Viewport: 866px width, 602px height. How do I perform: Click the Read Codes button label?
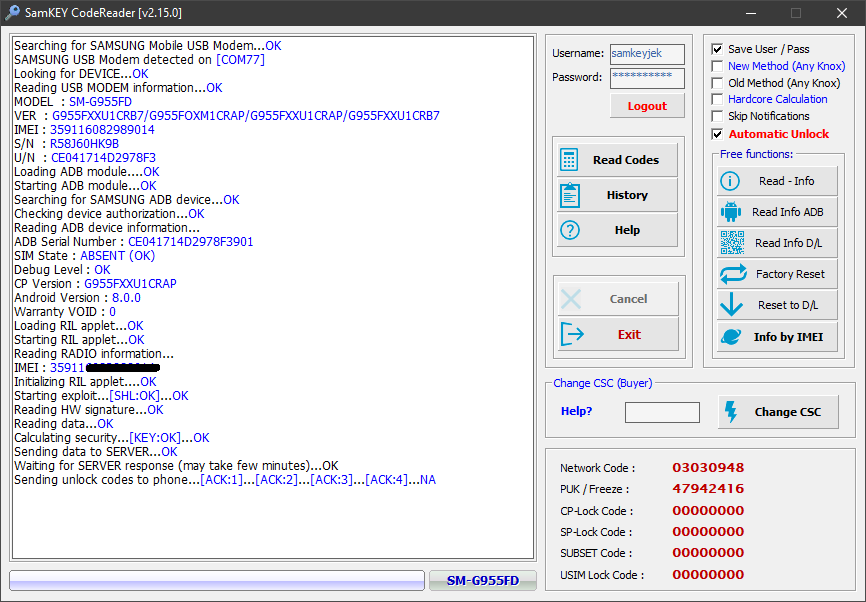click(626, 160)
